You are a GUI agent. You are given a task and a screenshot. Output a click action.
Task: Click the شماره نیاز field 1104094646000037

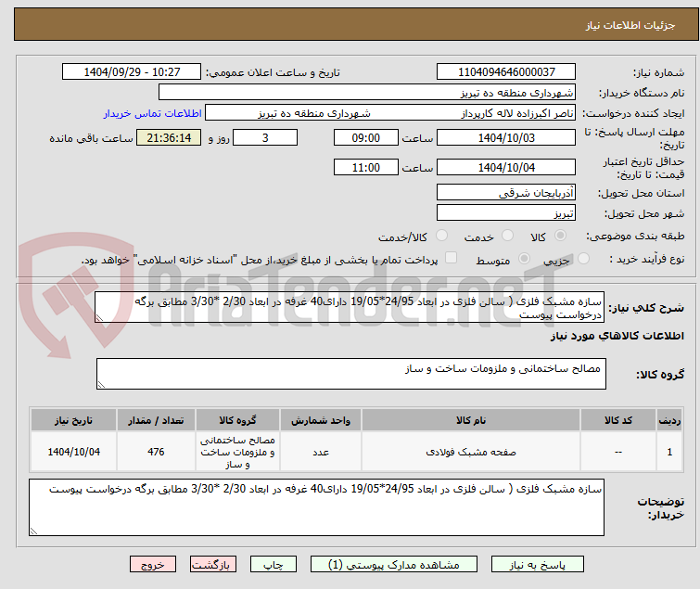506,72
